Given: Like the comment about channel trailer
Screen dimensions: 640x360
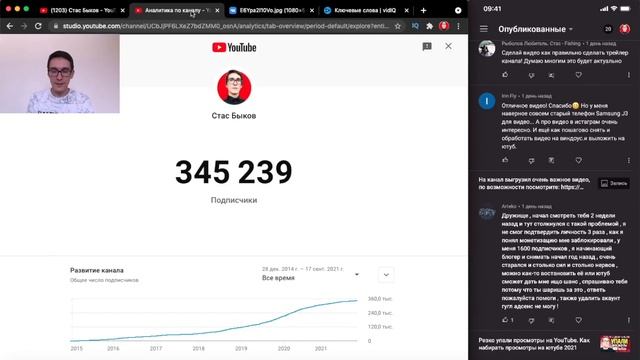Looking at the screenshot, I should (505, 75).
